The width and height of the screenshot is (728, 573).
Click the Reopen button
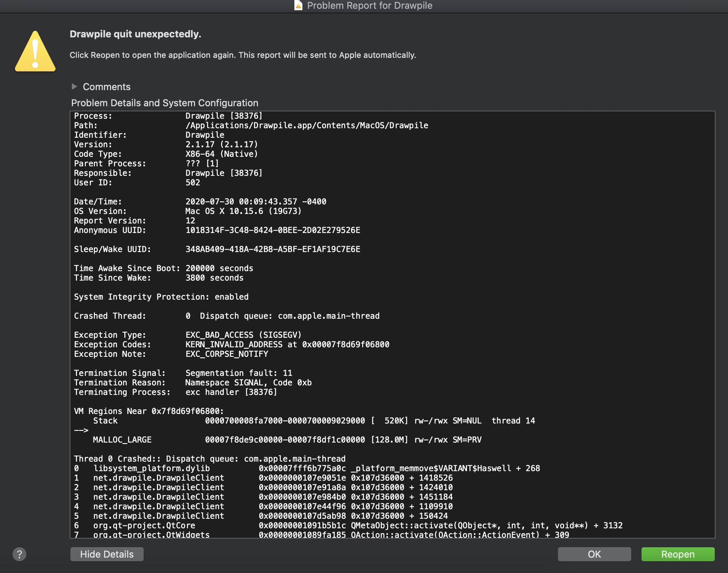tap(678, 554)
